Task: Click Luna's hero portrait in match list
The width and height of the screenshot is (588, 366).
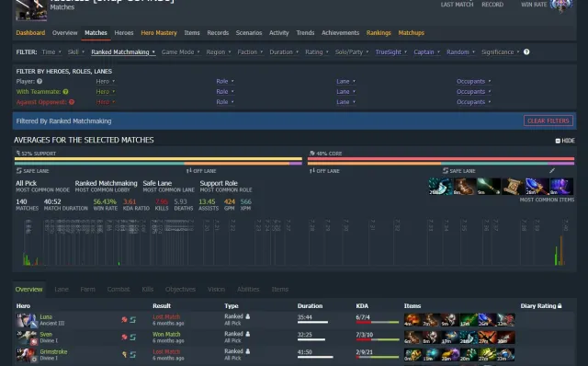Action: pos(27,320)
